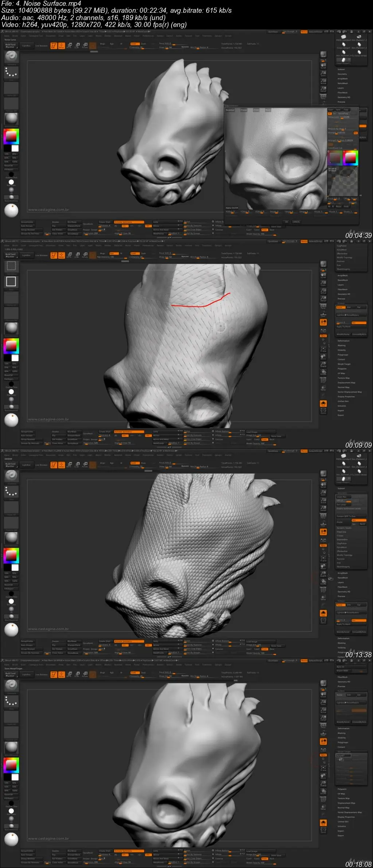The width and height of the screenshot is (373, 868).
Task: Open the brush thumbnail in 00:13:38 frame
Action: pyautogui.click(x=11, y=476)
